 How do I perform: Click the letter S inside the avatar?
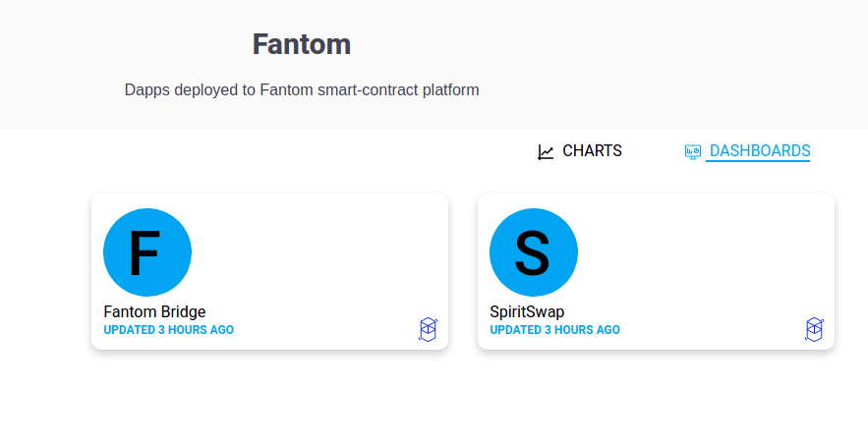[533, 253]
